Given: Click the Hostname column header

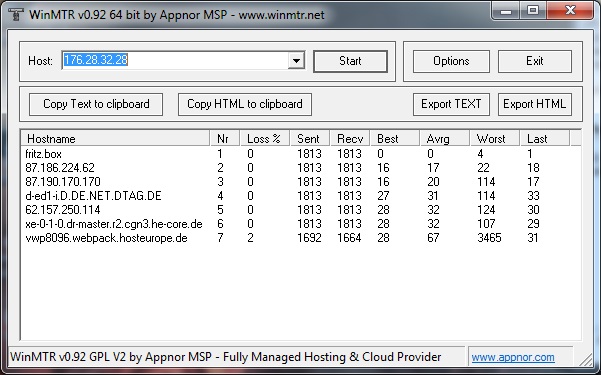Looking at the screenshot, I should click(x=115, y=138).
